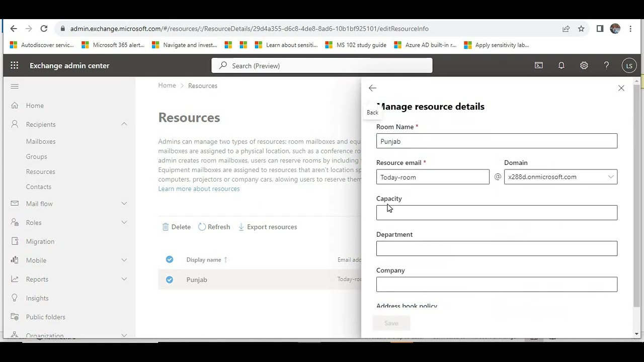The width and height of the screenshot is (644, 362).
Task: Open the Chrome three-dot menu
Action: 630,29
